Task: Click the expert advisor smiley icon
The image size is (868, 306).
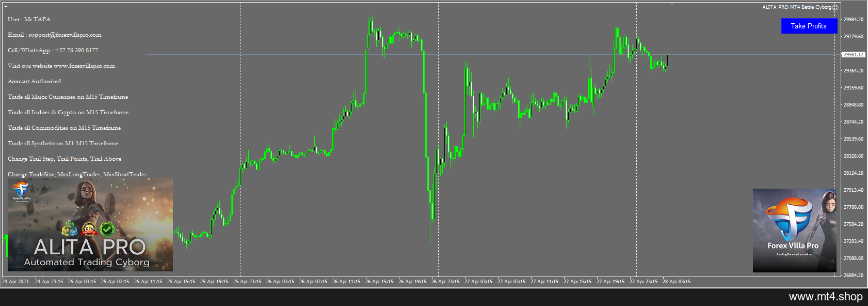Action: [835, 7]
